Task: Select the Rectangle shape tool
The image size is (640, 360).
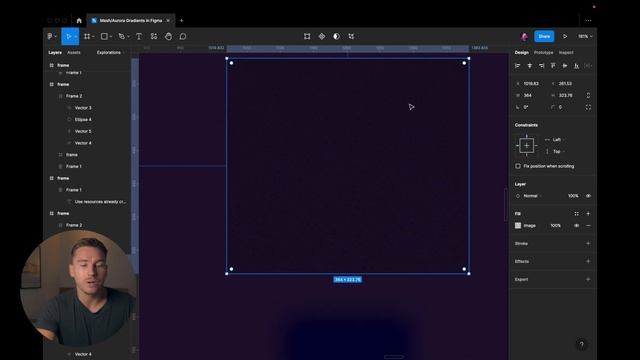Action: [104, 36]
